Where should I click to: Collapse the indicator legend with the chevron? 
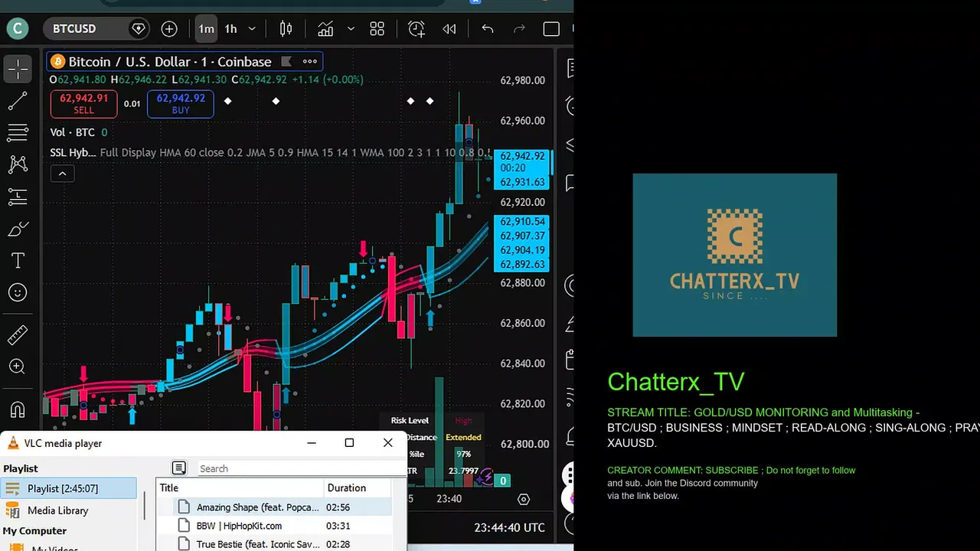[62, 174]
